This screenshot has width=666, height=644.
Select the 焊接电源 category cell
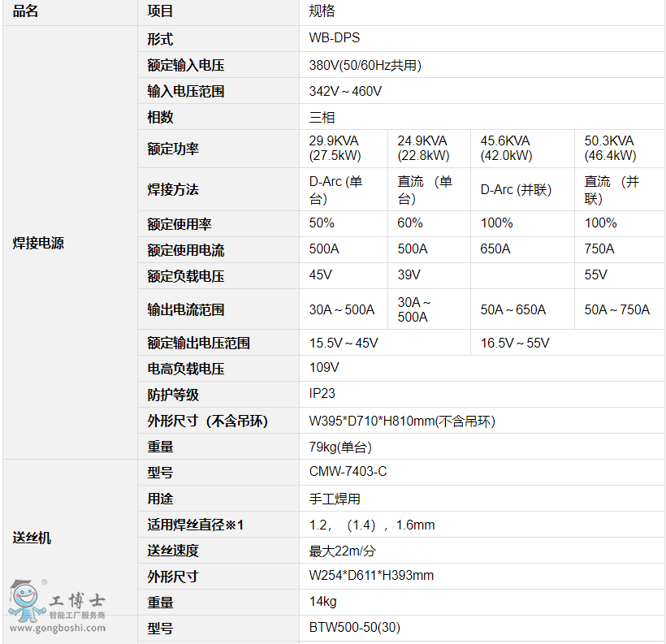click(38, 243)
